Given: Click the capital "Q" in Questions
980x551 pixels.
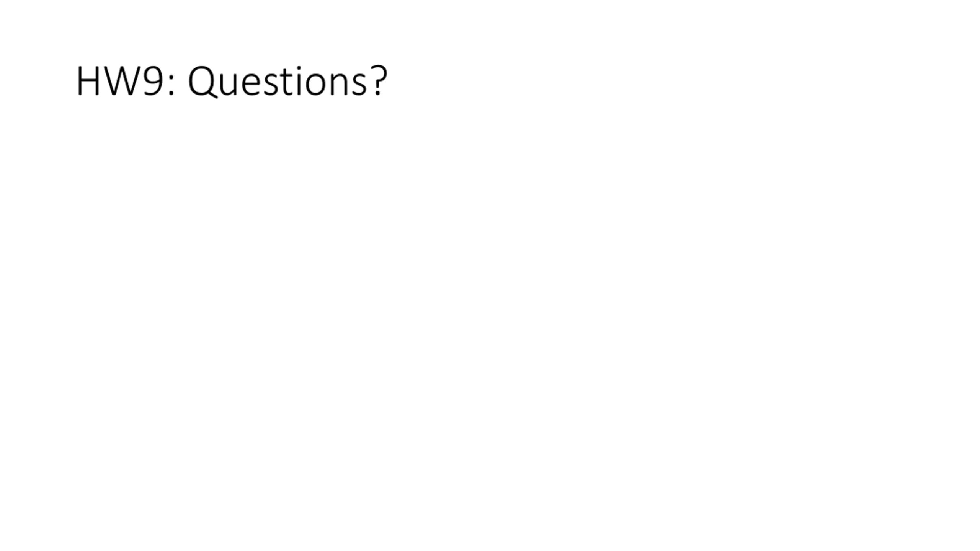Looking at the screenshot, I should pos(202,81).
